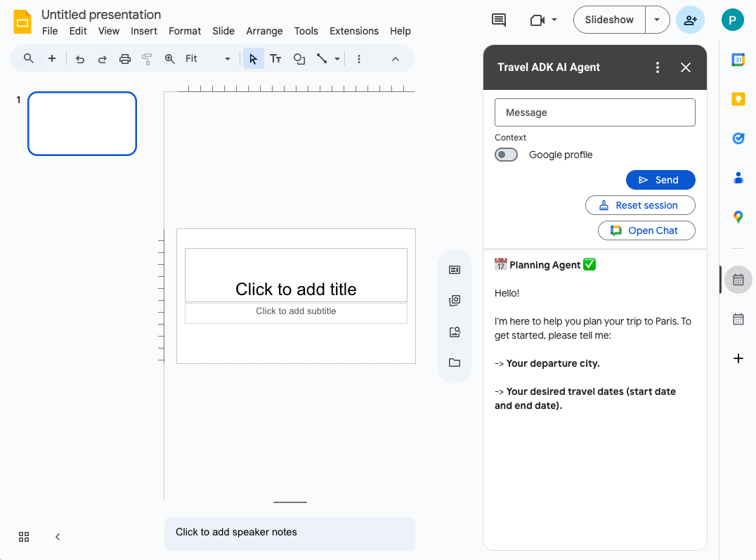Open Google Calendar from the side panel
Screen dimensions: 756x560
pyautogui.click(x=738, y=60)
